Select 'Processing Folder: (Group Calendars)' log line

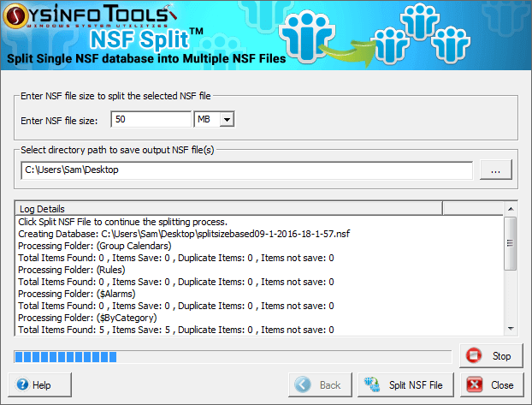(x=95, y=246)
